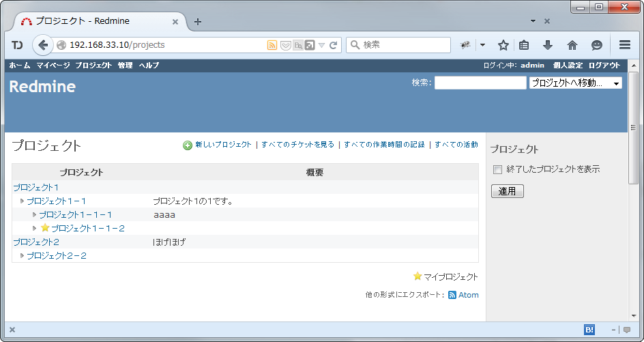
Task: Open a new browser tab with plus
Action: tap(198, 22)
